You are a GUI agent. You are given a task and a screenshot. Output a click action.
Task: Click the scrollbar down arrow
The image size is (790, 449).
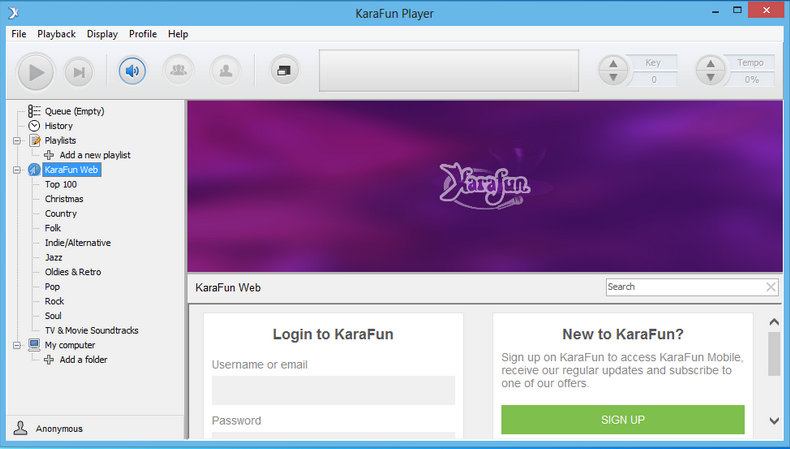click(x=774, y=420)
